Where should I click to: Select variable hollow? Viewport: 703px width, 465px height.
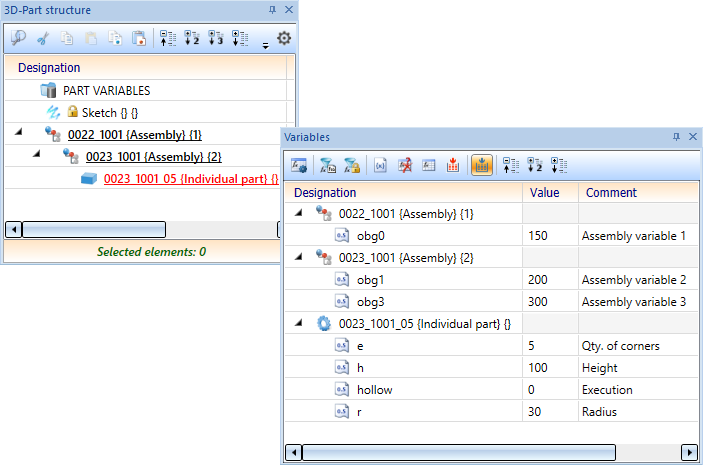click(x=374, y=390)
